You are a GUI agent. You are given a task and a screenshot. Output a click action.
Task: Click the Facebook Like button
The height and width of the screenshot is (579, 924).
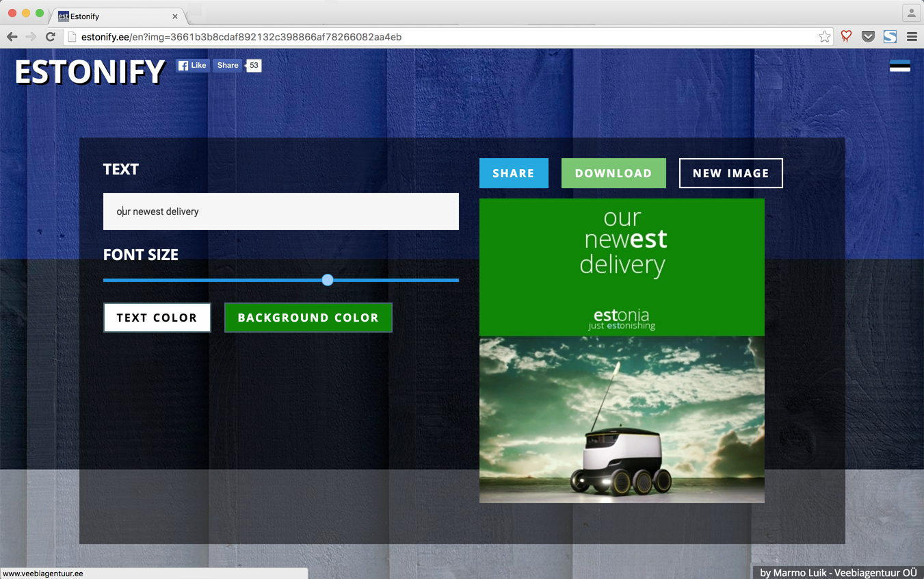tap(193, 66)
